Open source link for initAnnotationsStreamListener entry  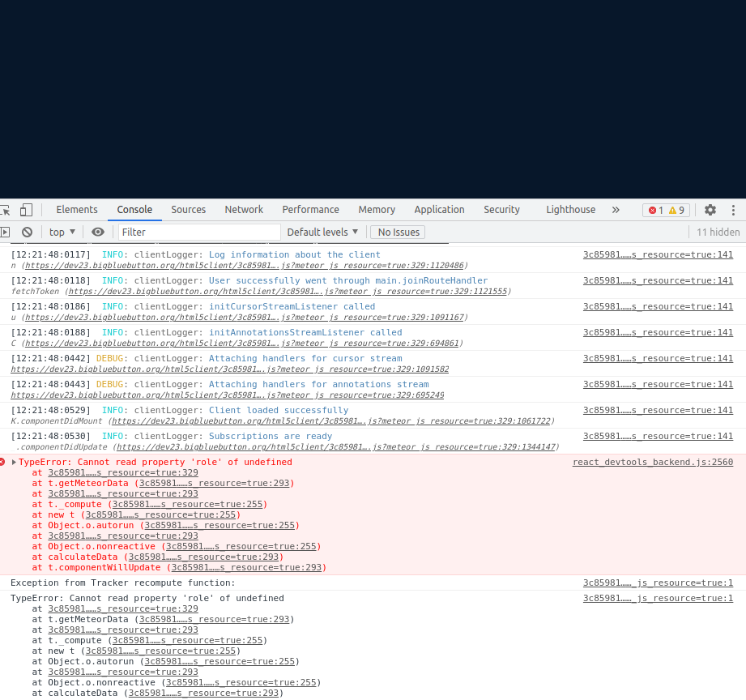click(x=658, y=333)
